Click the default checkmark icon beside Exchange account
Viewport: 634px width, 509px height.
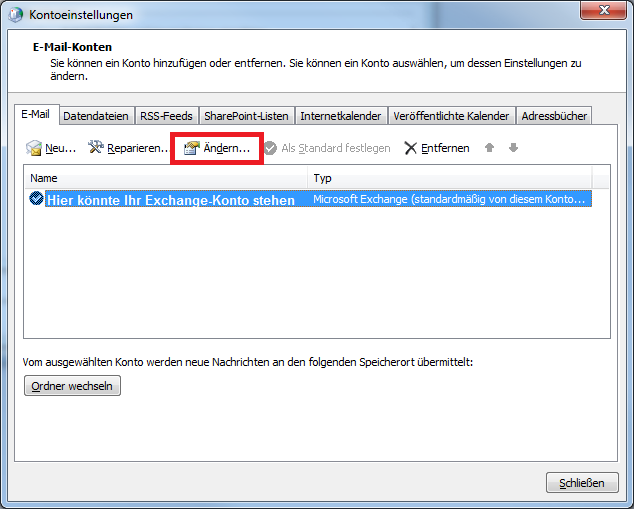[36, 199]
